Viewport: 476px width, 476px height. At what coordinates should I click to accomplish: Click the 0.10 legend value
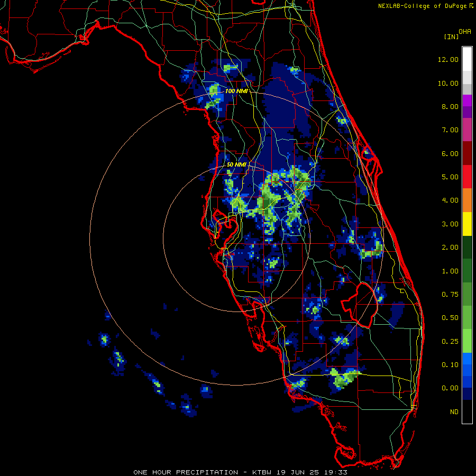click(x=450, y=365)
